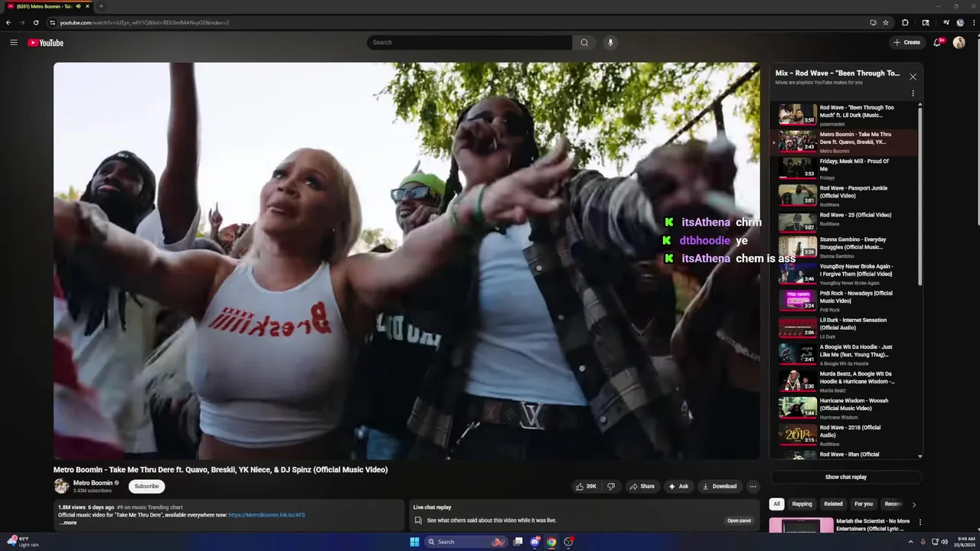Open more actions ellipsis beside Download
Image resolution: width=980 pixels, height=551 pixels.
click(753, 486)
